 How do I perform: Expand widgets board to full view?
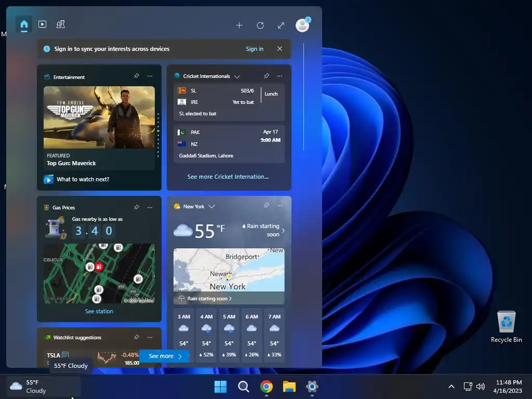(x=281, y=25)
